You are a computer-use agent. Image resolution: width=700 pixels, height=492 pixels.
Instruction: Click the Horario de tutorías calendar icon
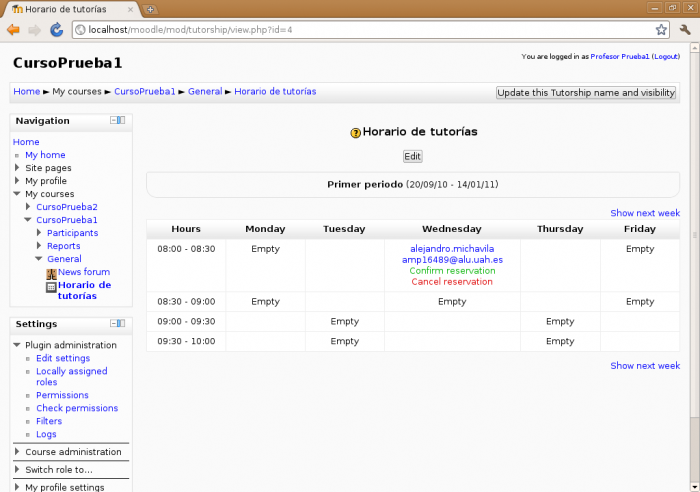point(51,287)
